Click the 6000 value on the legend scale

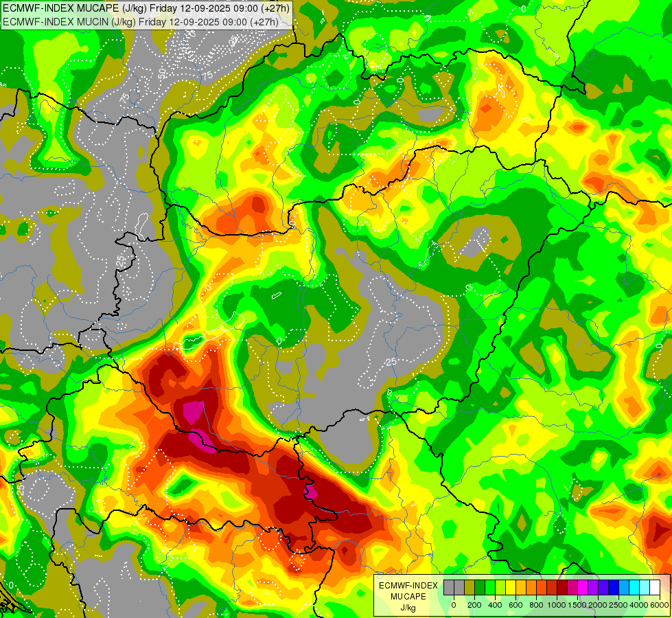pos(660,605)
